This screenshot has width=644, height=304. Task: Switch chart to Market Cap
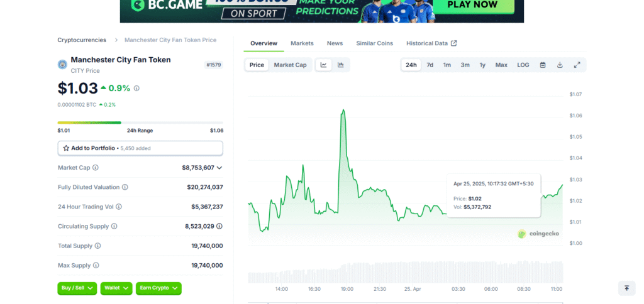point(290,65)
